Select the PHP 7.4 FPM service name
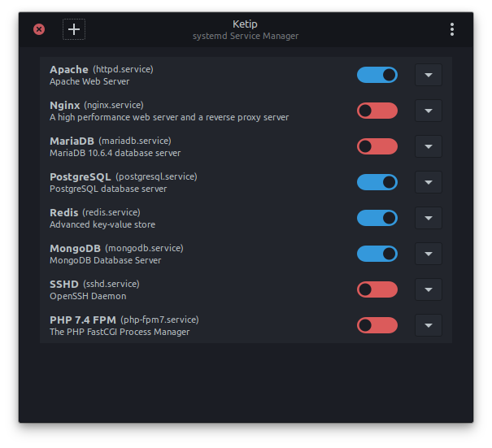492x448 pixels. [83, 320]
